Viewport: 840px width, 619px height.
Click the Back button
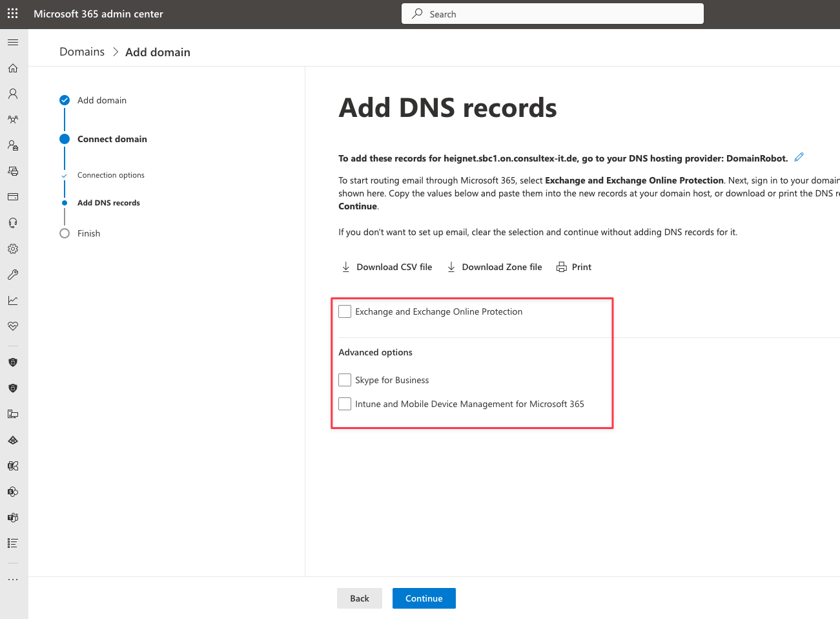pyautogui.click(x=360, y=598)
